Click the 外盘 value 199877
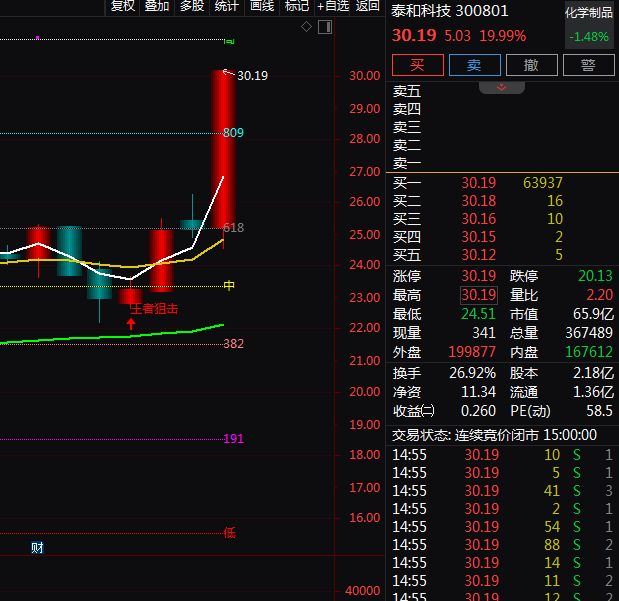The height and width of the screenshot is (601, 619). pyautogui.click(x=472, y=352)
